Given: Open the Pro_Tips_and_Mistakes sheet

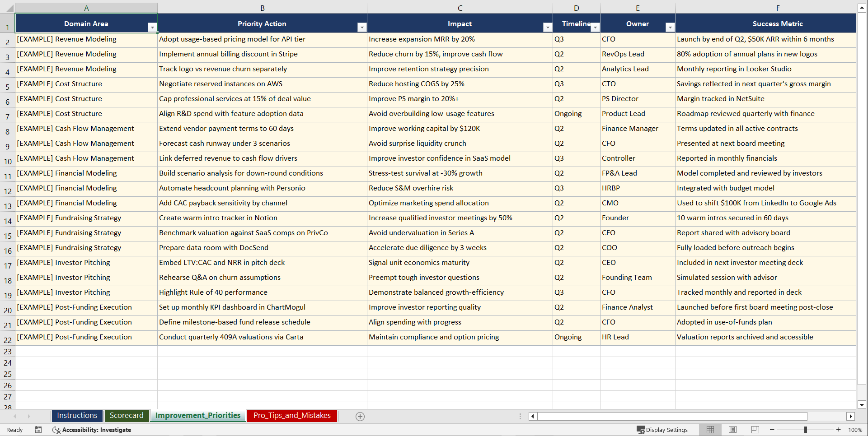Looking at the screenshot, I should (x=291, y=416).
